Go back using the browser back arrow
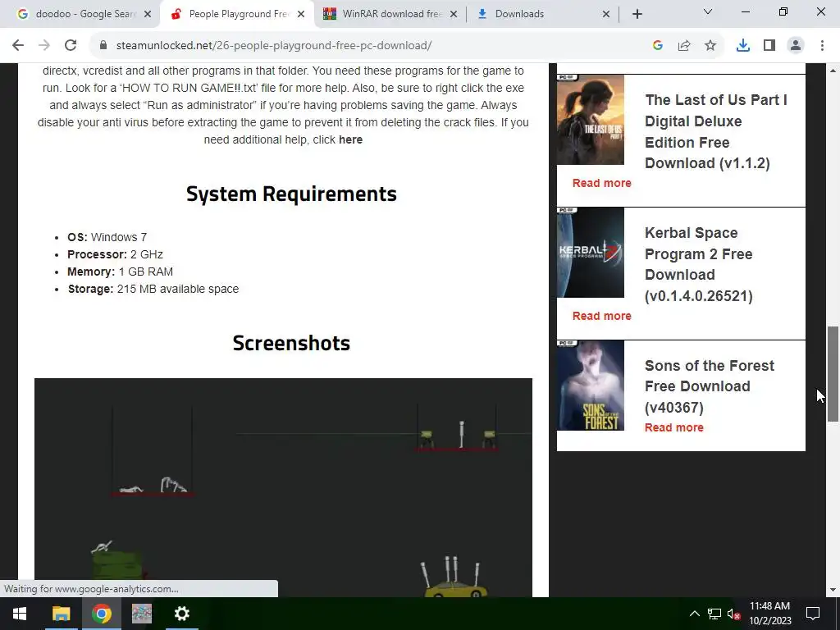This screenshot has height=630, width=840. click(x=18, y=46)
